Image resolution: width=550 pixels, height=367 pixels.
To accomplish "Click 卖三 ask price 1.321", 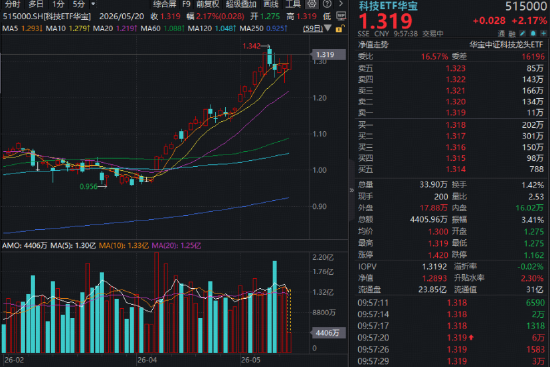I will pyautogui.click(x=455, y=91).
